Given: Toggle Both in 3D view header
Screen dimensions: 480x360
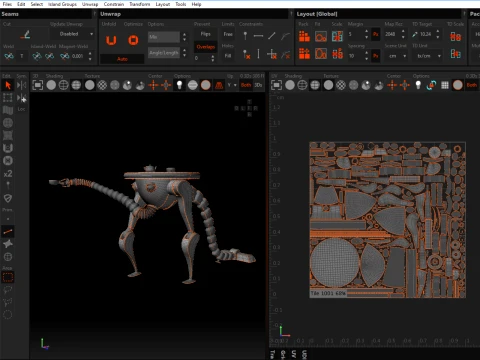Looking at the screenshot, I should (246, 85).
